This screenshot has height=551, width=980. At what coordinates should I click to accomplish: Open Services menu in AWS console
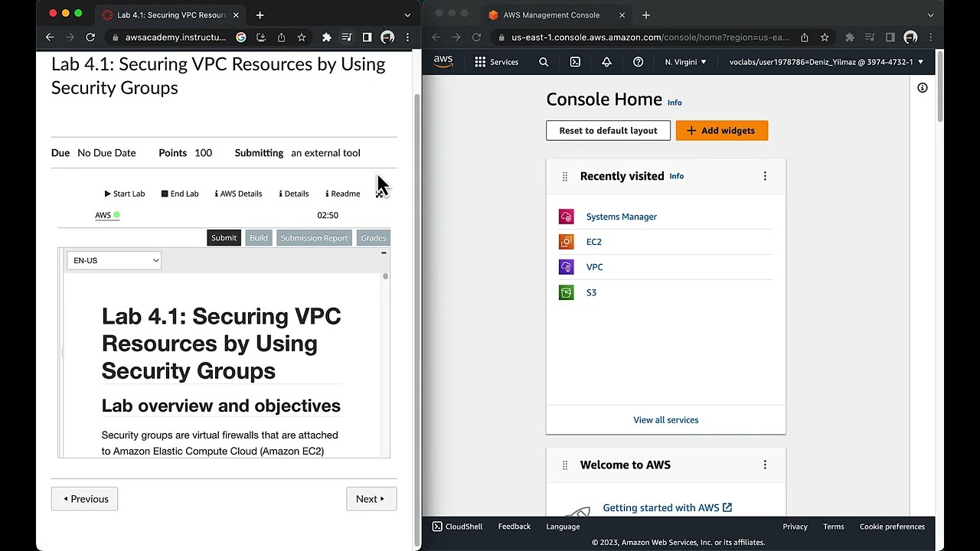pos(496,62)
